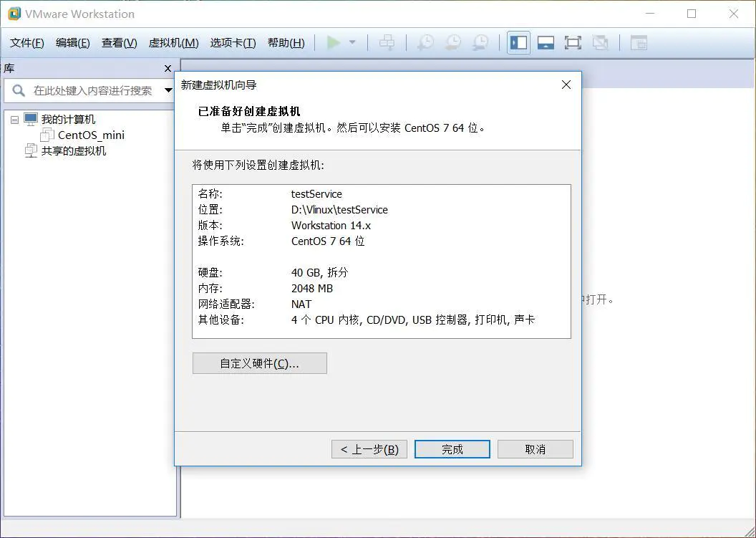Viewport: 756px width, 538px height.
Task: Click the 2048 MB memory value
Action: [x=312, y=289]
